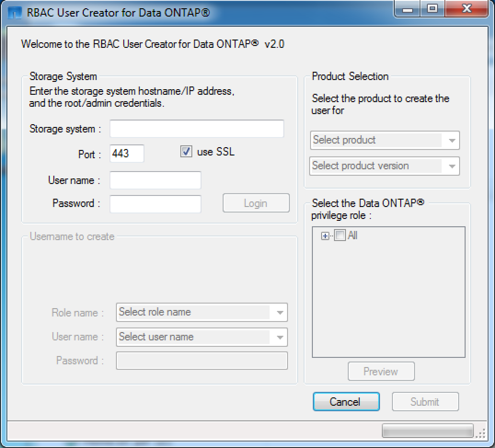
Task: Click the Username to create Password field
Action: point(201,361)
